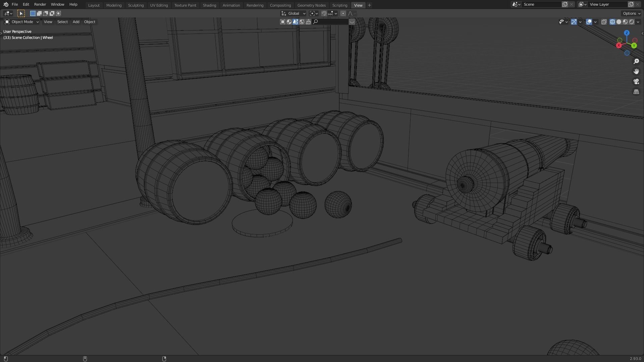Switch to solid viewport shading

(619, 22)
